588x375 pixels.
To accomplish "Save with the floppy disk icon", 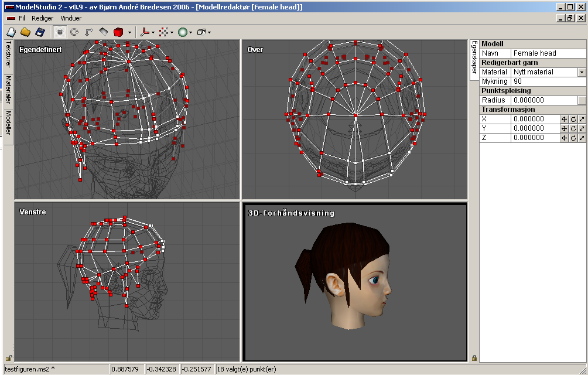I will point(40,32).
